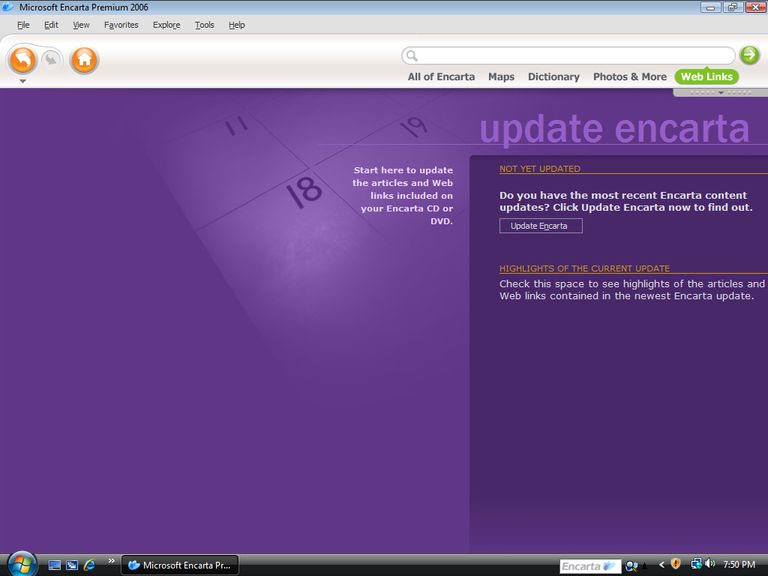The width and height of the screenshot is (768, 576).
Task: Select the Web Links search filter
Action: click(706, 77)
